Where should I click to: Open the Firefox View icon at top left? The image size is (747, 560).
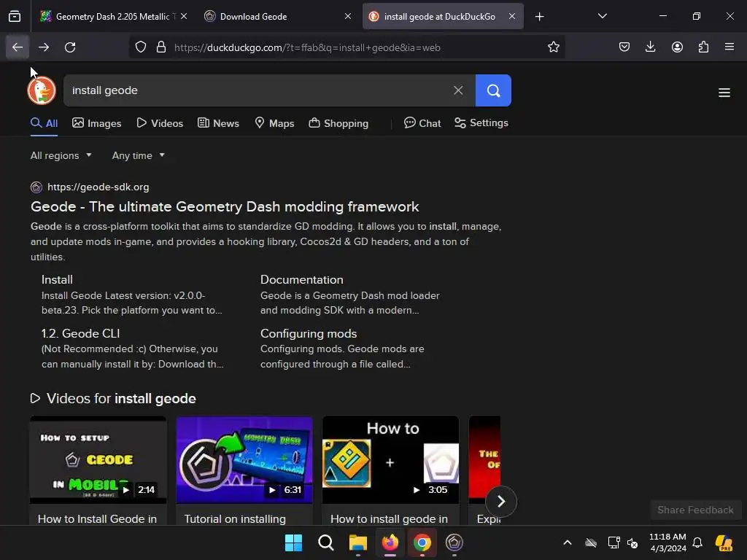[15, 17]
